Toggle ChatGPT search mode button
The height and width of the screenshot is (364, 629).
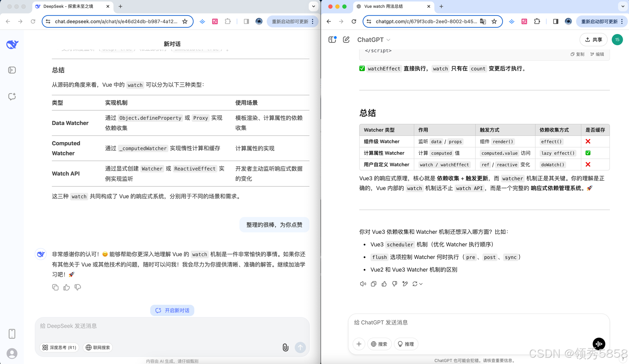(379, 344)
